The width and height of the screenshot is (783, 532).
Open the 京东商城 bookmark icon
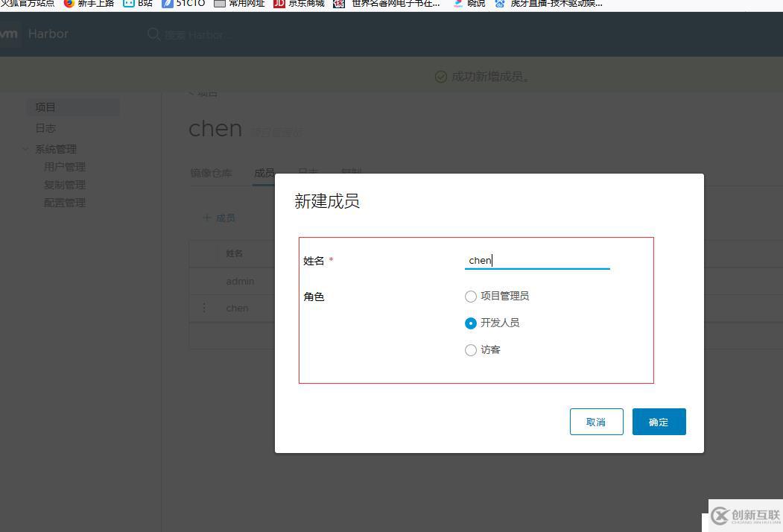[x=281, y=4]
